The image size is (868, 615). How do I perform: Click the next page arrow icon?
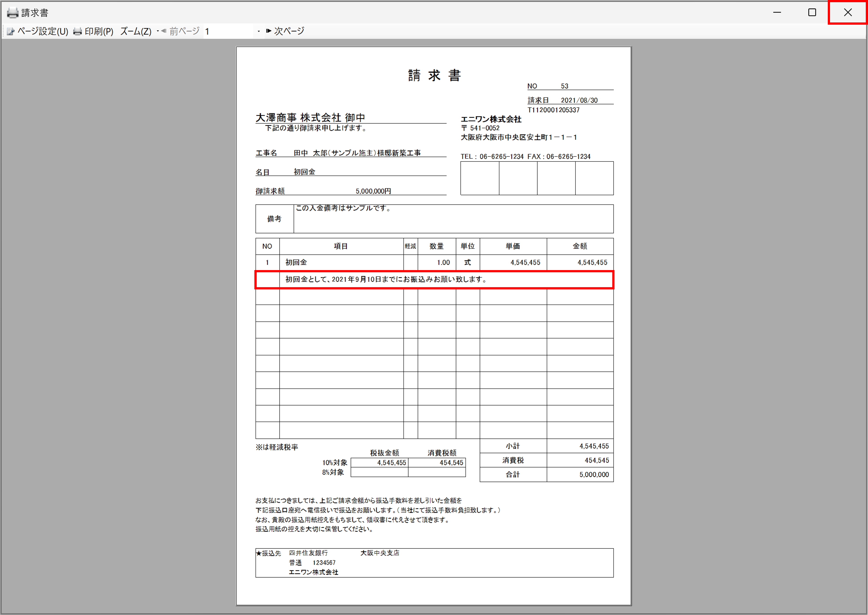269,31
